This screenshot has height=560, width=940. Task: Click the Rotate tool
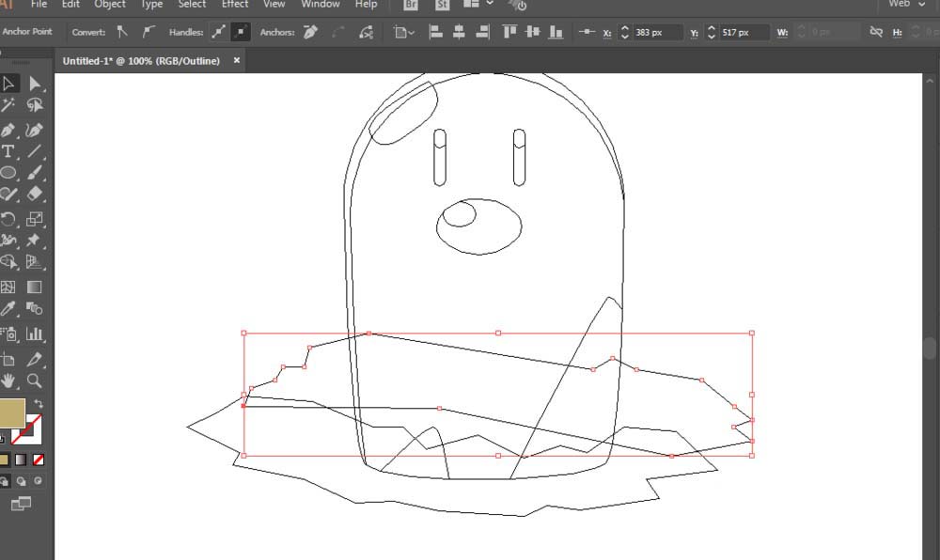[8, 219]
